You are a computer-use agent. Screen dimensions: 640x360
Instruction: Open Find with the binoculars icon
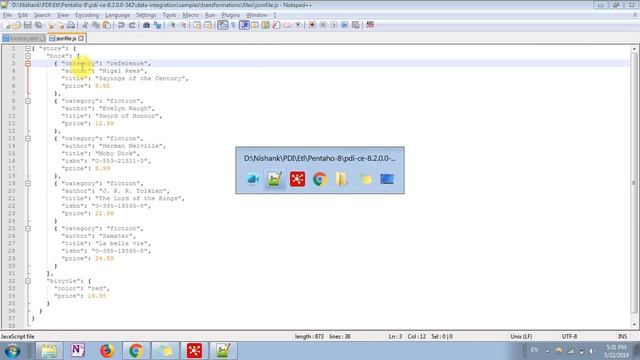[x=147, y=25]
